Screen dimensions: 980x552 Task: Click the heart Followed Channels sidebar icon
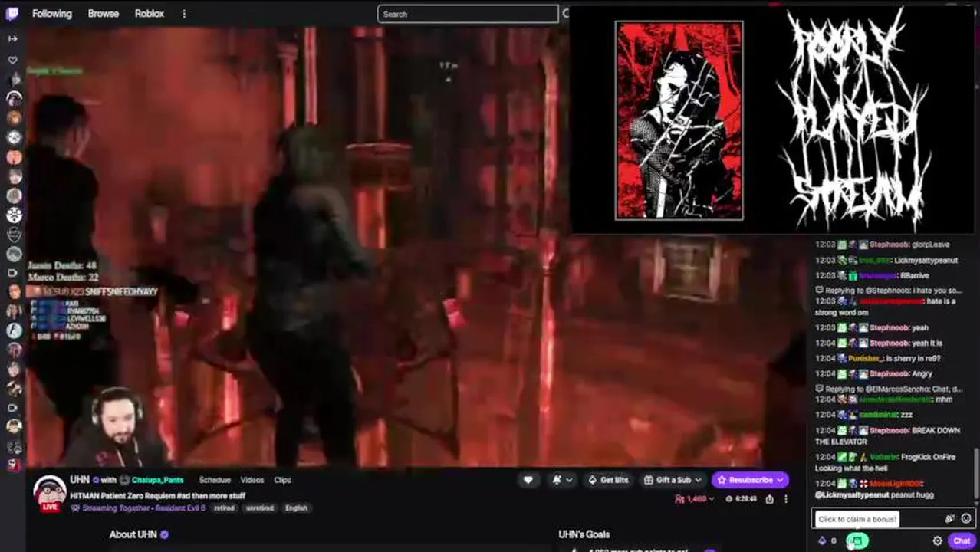13,60
